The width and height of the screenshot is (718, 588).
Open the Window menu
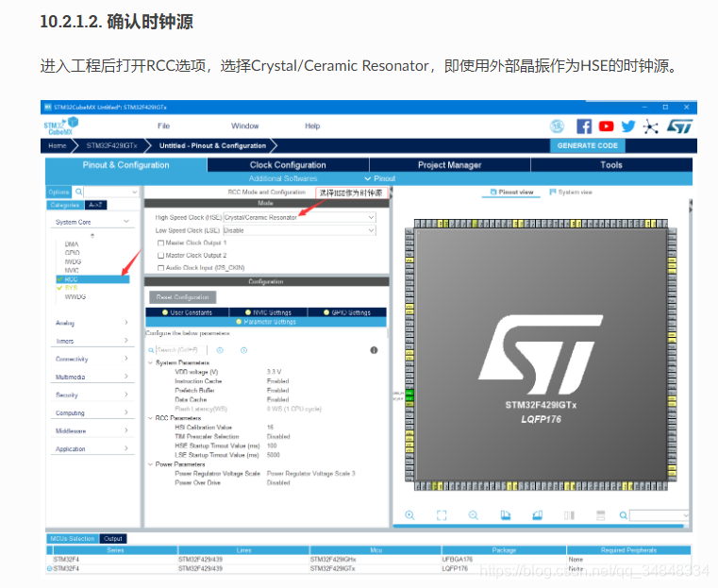pos(244,126)
